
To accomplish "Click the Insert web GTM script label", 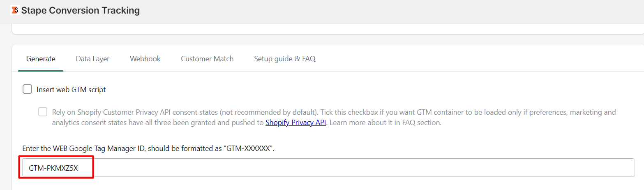I will click(x=71, y=90).
